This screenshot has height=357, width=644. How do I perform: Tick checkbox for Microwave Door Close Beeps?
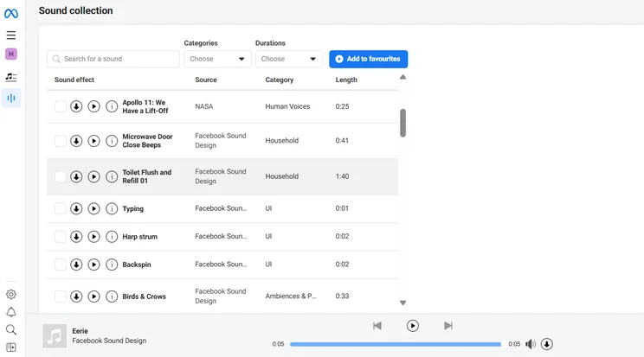pos(61,141)
